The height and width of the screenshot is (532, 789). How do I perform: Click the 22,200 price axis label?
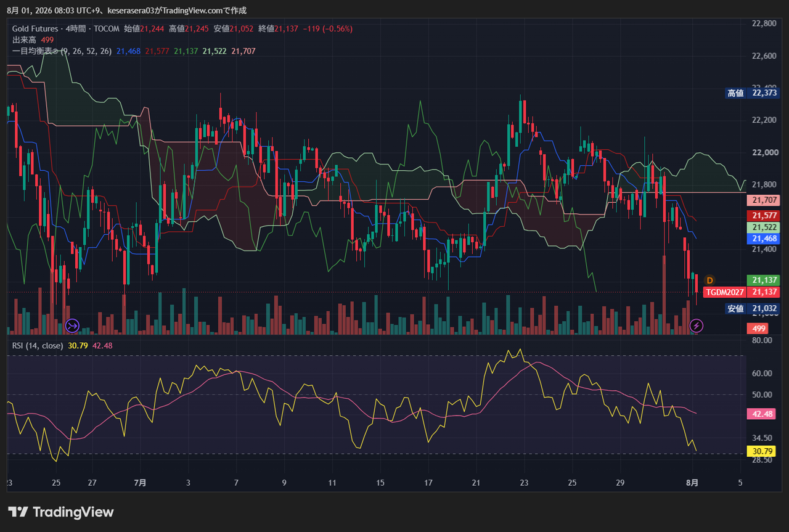[x=764, y=120]
